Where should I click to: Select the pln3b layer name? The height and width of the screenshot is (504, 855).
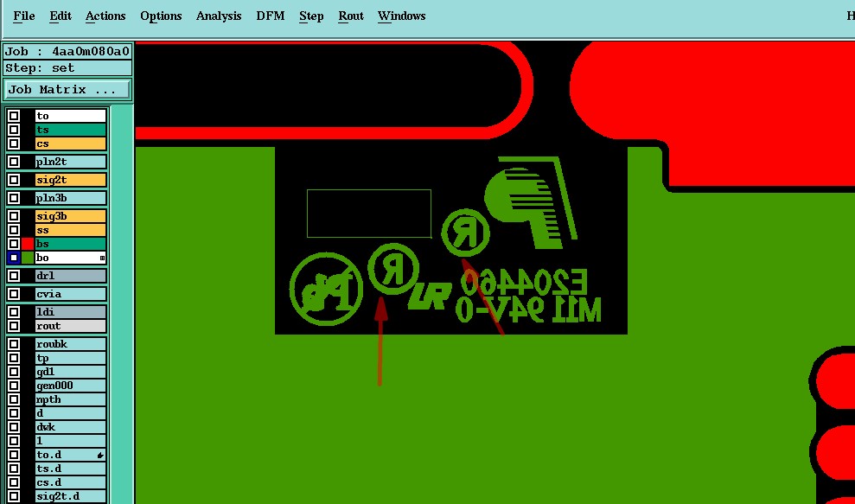pyautogui.click(x=70, y=198)
